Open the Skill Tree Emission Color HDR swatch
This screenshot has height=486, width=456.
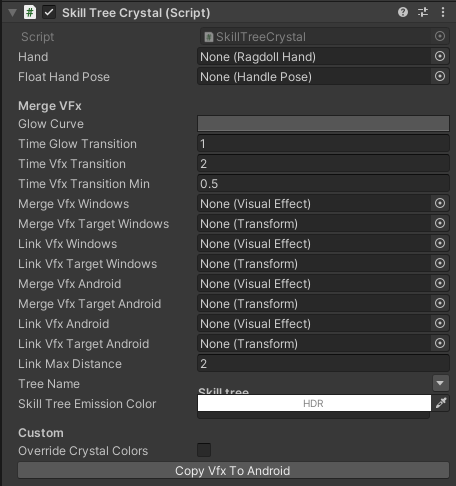tap(314, 403)
